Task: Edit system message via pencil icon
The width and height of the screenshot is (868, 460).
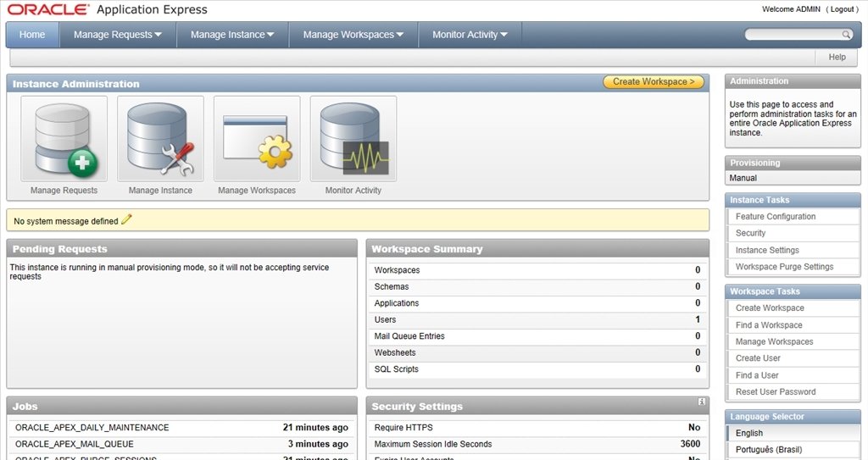Action: [126, 219]
